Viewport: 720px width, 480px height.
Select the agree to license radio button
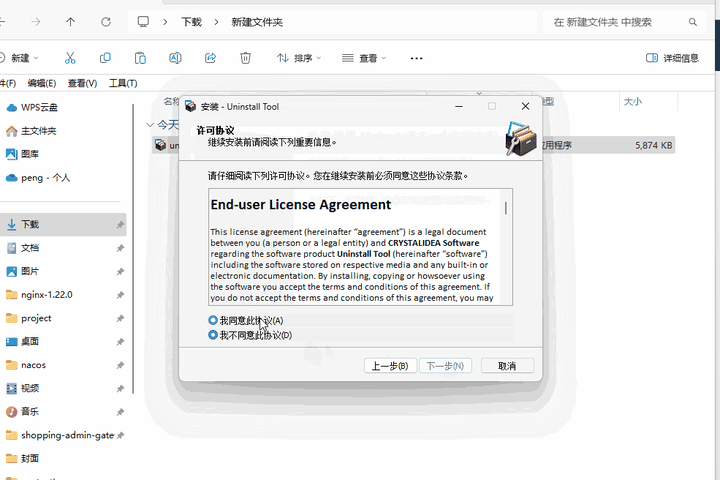pyautogui.click(x=213, y=320)
